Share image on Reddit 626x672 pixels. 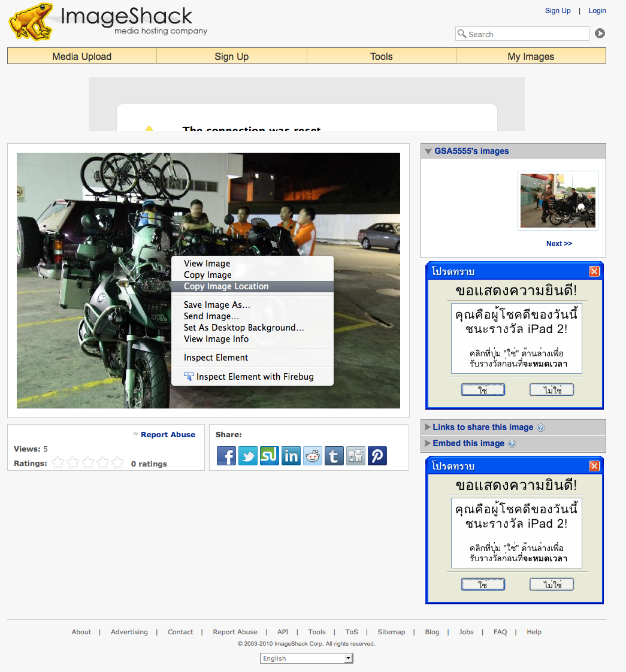[313, 456]
